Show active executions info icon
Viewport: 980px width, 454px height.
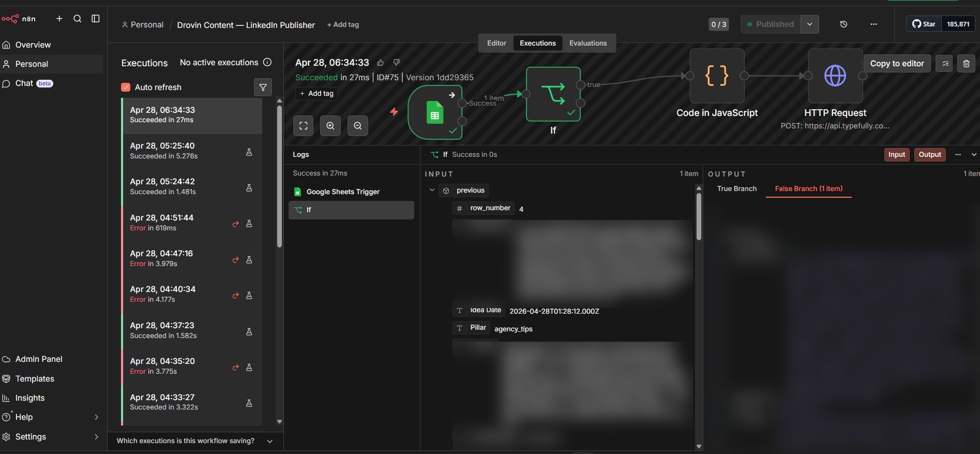[267, 62]
